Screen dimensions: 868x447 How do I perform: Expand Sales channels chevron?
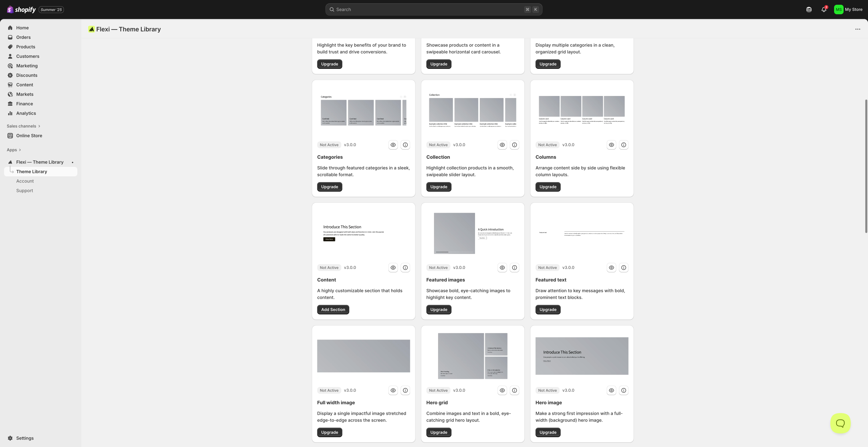[39, 126]
